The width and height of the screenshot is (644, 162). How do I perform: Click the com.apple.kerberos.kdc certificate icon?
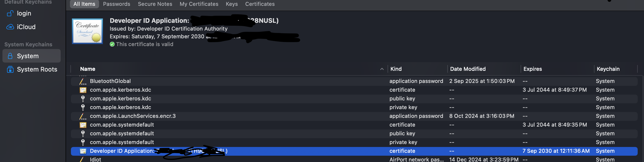[x=83, y=90]
